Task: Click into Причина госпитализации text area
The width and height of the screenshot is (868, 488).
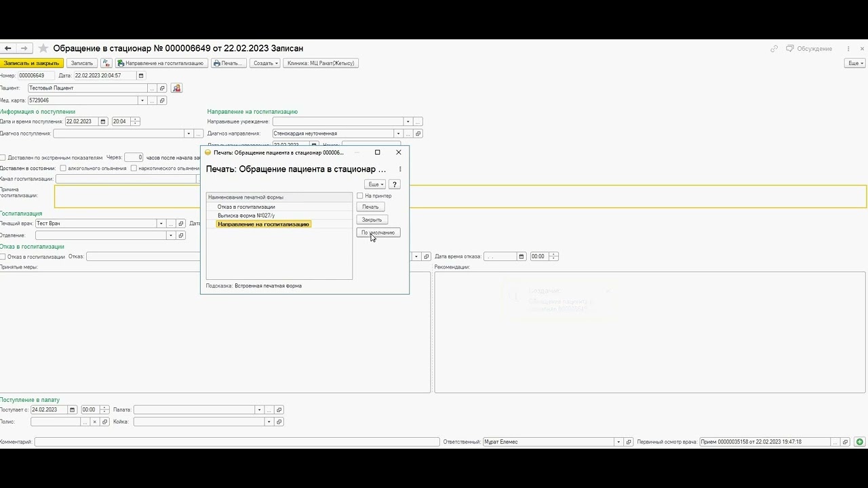Action: click(460, 197)
